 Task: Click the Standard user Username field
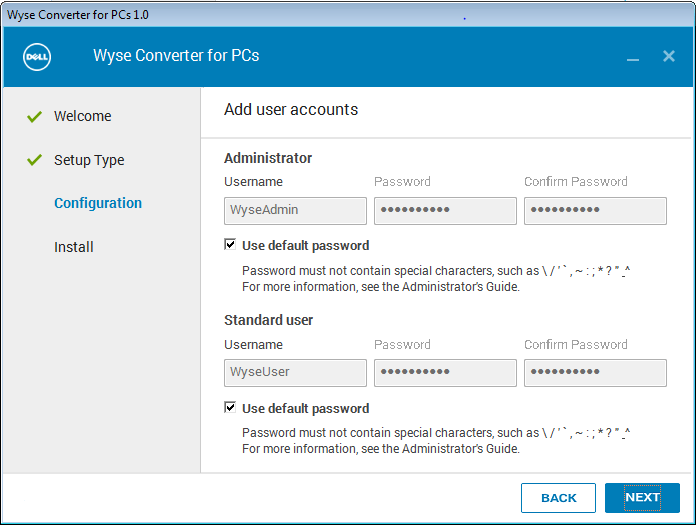(x=295, y=373)
